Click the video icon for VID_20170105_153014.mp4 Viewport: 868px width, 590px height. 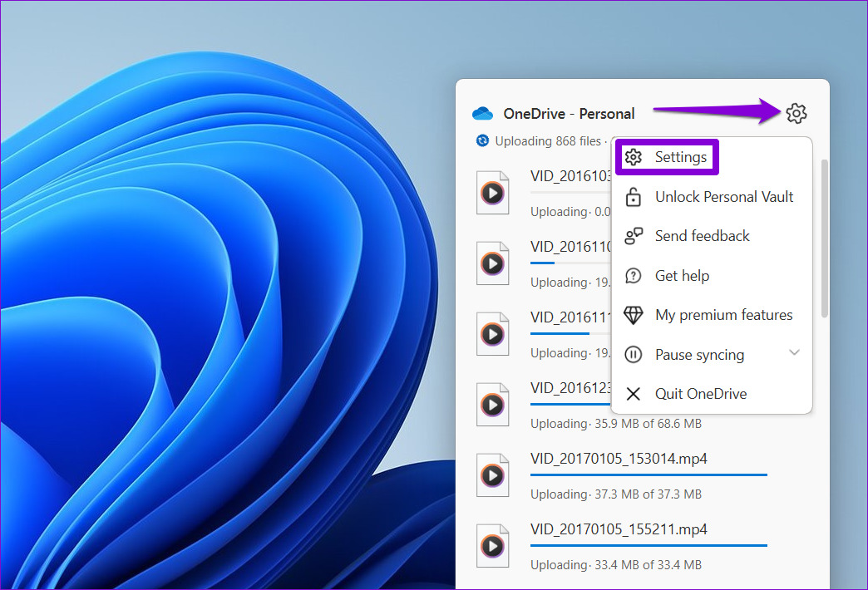coord(493,474)
